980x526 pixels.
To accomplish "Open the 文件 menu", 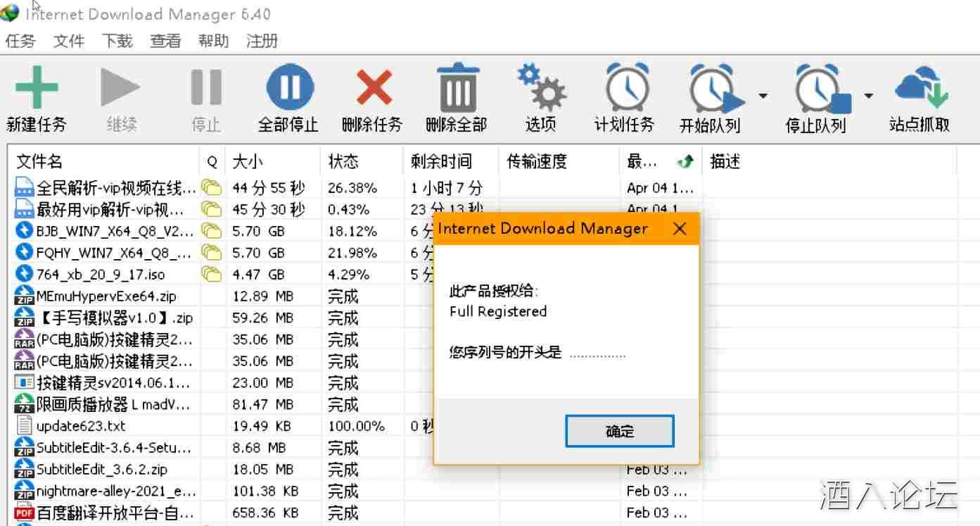I will [69, 41].
